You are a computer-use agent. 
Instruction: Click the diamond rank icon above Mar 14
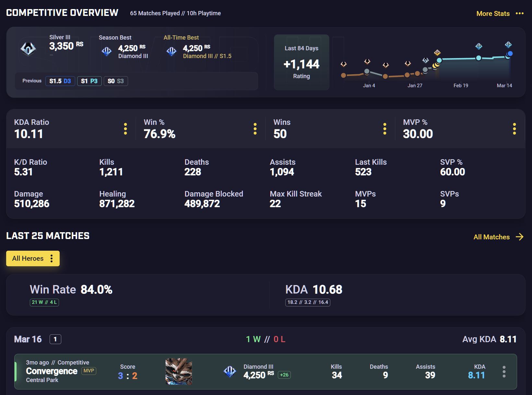coord(508,44)
